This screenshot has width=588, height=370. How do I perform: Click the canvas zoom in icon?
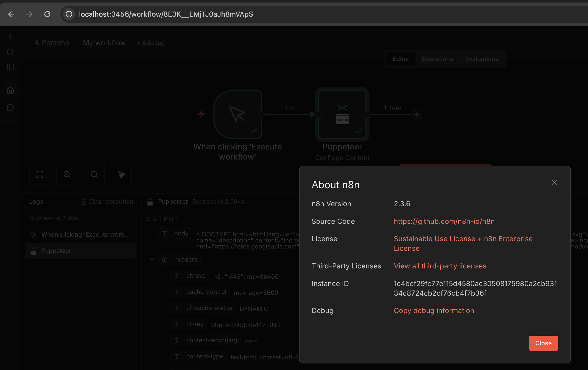coord(67,174)
